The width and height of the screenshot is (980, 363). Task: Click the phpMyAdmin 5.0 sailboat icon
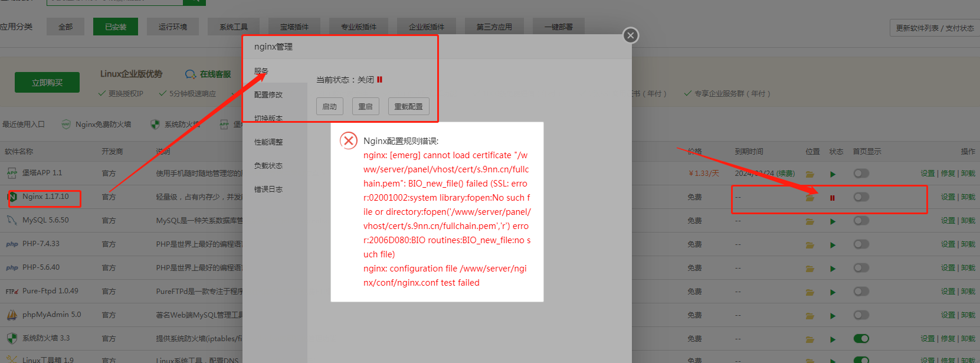click(12, 315)
